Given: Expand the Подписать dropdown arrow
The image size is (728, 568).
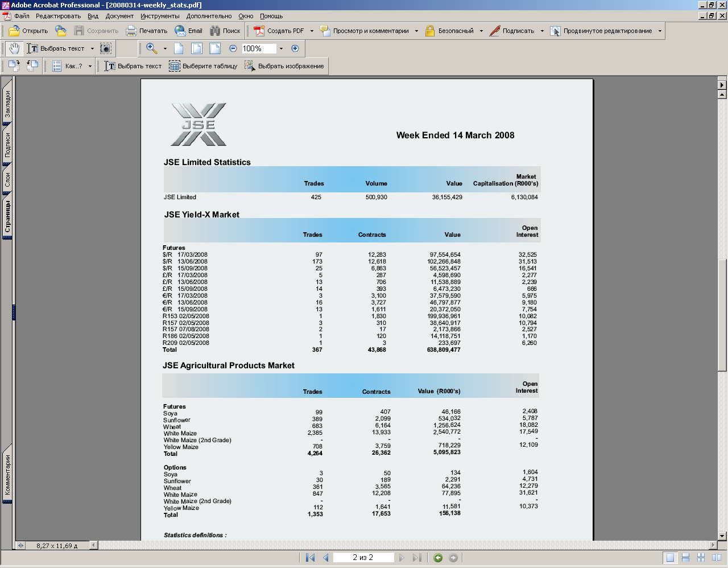Looking at the screenshot, I should pos(542,31).
